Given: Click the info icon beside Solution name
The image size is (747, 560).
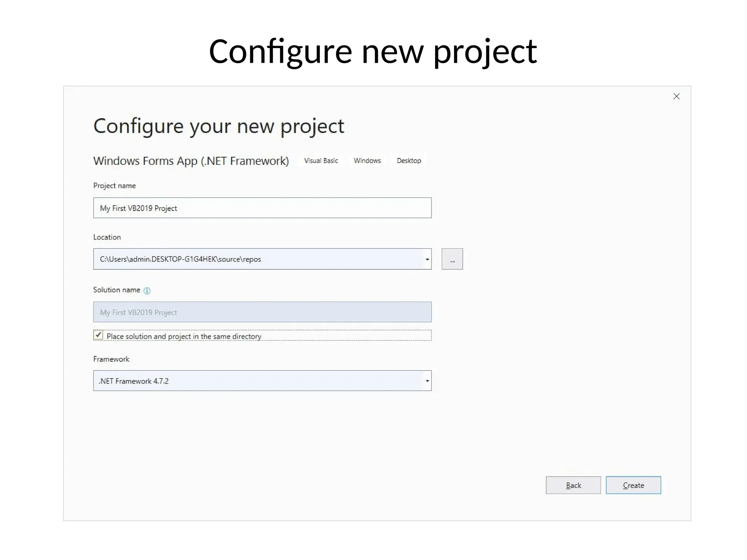Looking at the screenshot, I should point(147,291).
